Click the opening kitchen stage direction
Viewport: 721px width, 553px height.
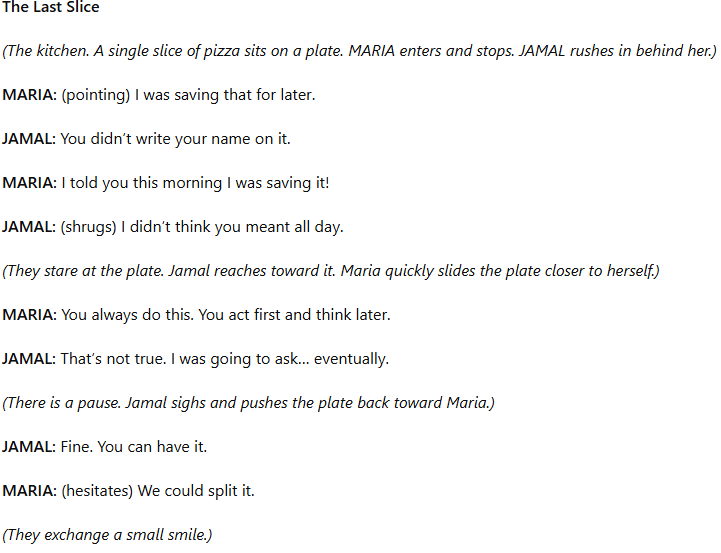[x=359, y=51]
